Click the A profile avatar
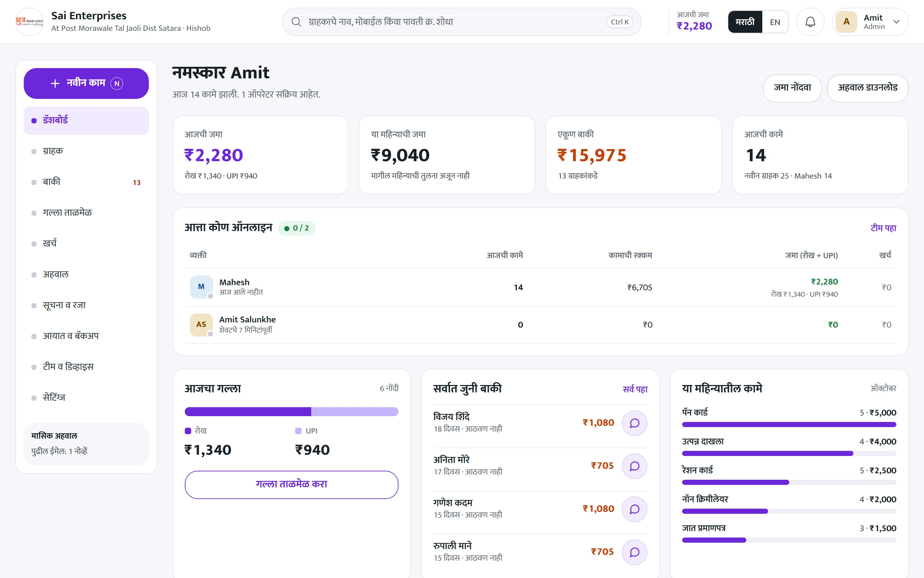 pos(846,22)
